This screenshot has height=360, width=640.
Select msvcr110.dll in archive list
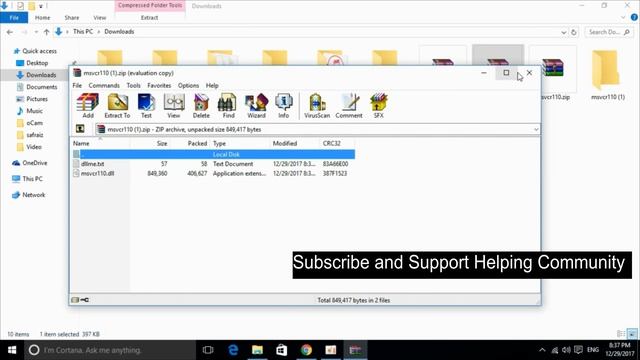pos(213,173)
